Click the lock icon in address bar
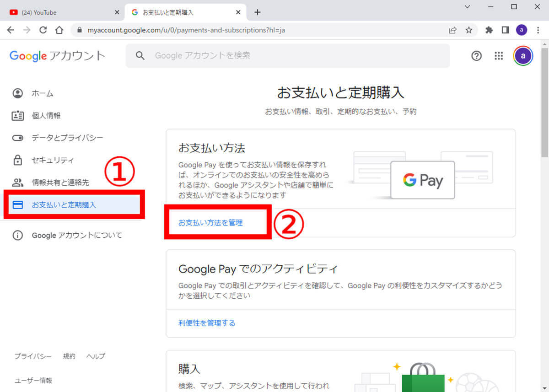The image size is (549, 392). point(80,30)
